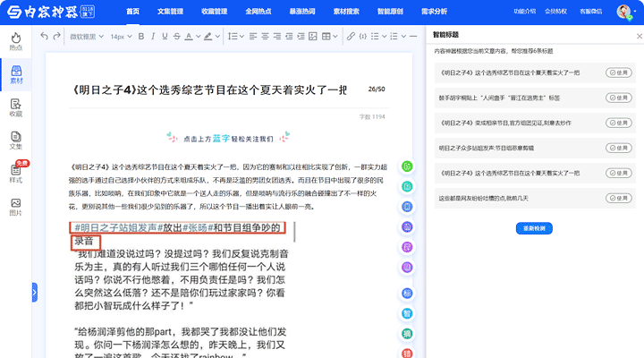Apply italic formatting

click(153, 36)
